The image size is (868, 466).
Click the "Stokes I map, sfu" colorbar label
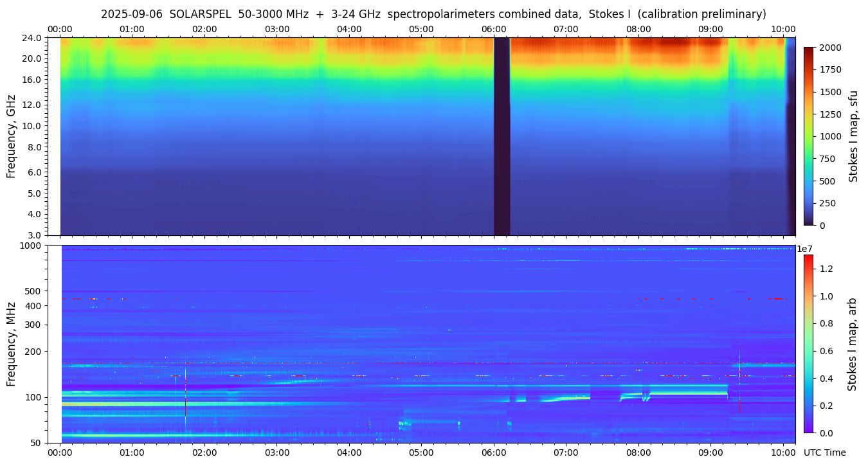(x=853, y=136)
